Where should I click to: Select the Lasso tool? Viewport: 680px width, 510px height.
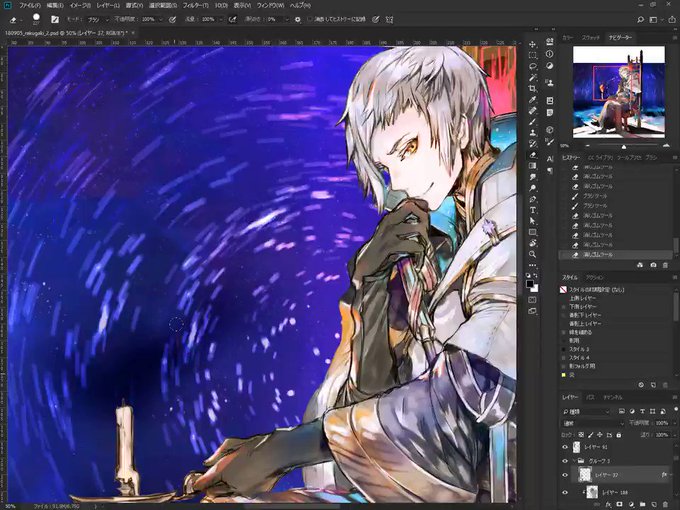[533, 66]
